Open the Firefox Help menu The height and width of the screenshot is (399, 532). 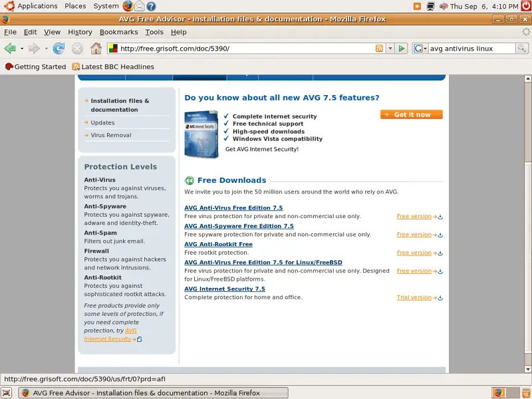point(178,32)
